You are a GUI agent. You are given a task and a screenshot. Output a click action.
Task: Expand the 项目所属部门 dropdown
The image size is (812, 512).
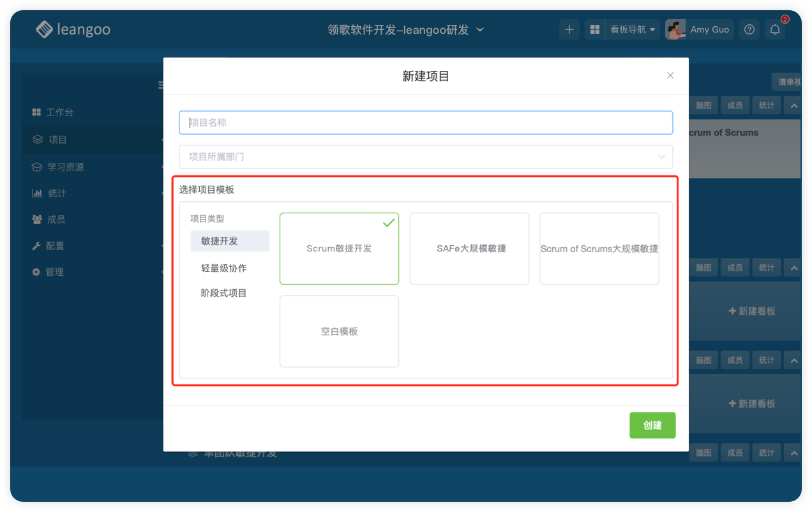(x=426, y=156)
